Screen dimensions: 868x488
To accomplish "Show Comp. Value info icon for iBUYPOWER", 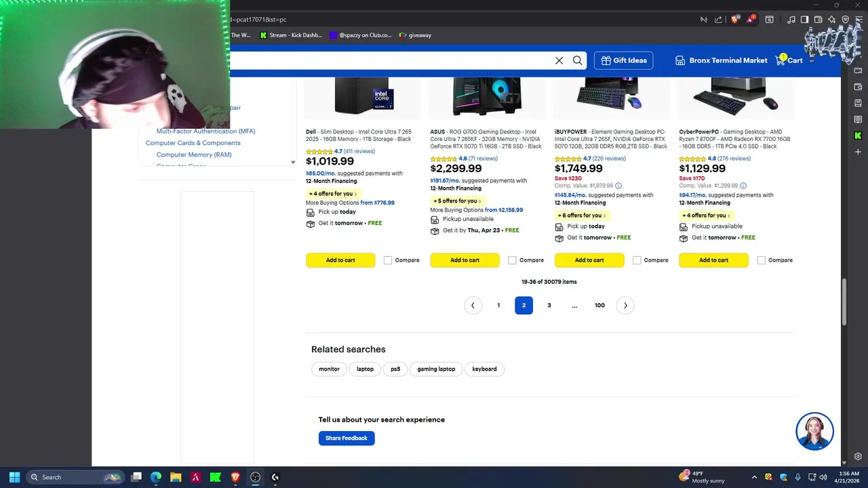I will [x=618, y=186].
